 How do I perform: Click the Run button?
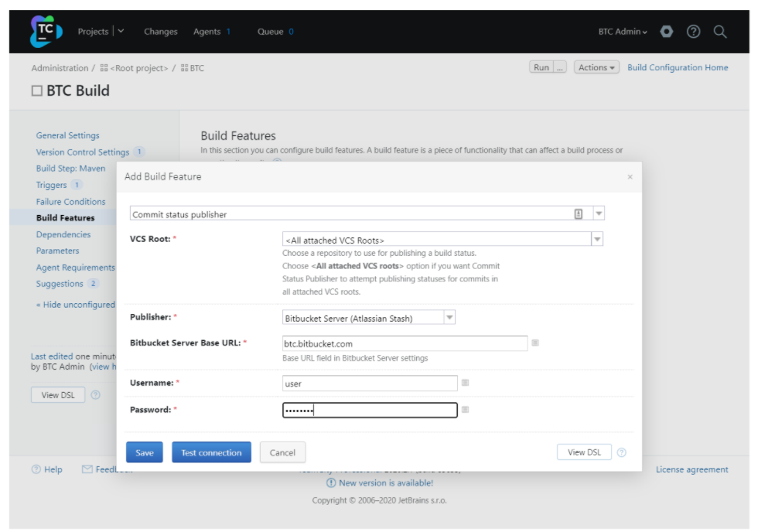click(541, 67)
